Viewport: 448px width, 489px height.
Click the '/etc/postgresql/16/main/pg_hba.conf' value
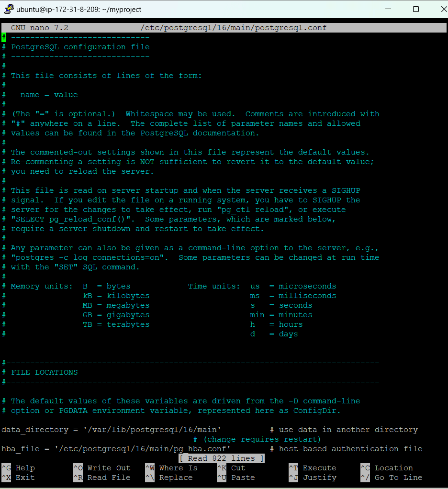pos(143,449)
